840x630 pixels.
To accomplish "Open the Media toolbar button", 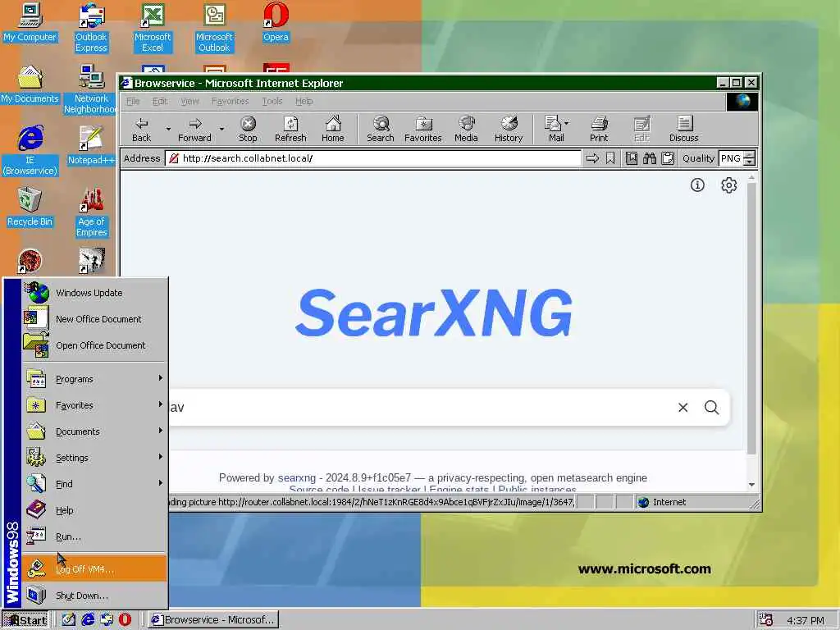I will [x=466, y=130].
